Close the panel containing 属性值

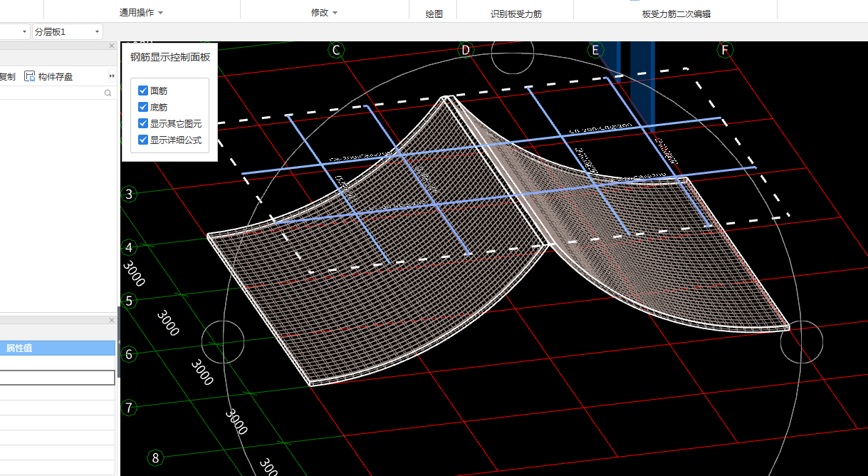pyautogui.click(x=112, y=320)
